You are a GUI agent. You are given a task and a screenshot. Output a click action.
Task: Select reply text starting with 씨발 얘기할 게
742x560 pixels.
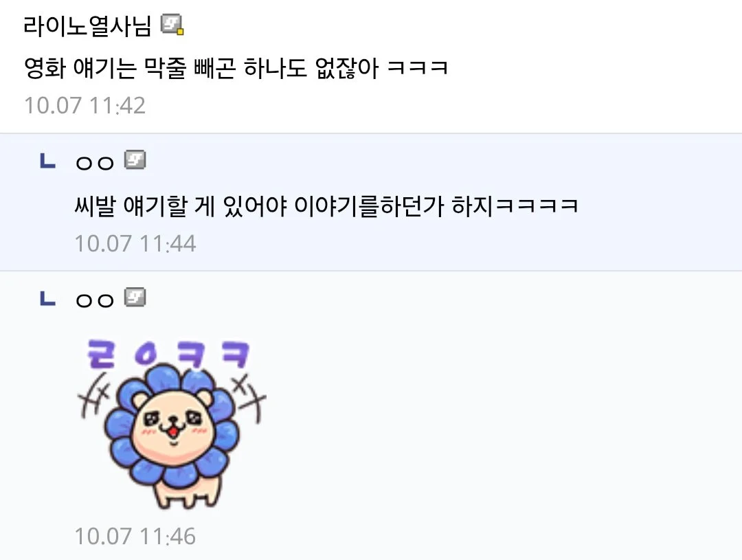326,206
